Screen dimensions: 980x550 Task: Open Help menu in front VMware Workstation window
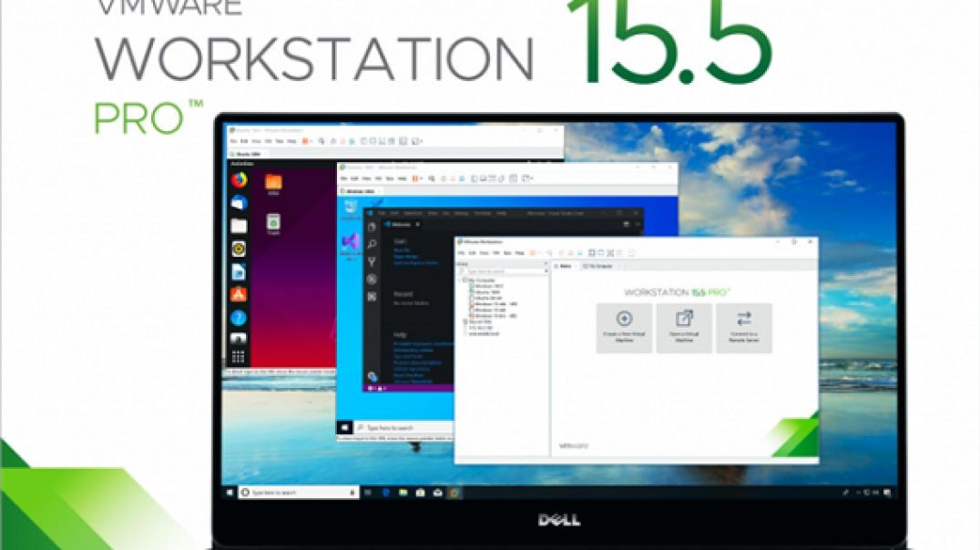519,253
